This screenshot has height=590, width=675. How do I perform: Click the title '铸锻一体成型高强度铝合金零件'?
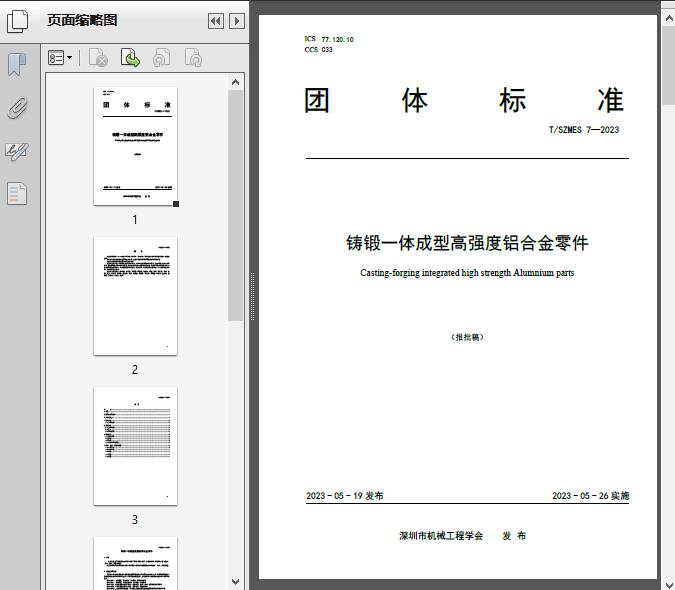[467, 243]
